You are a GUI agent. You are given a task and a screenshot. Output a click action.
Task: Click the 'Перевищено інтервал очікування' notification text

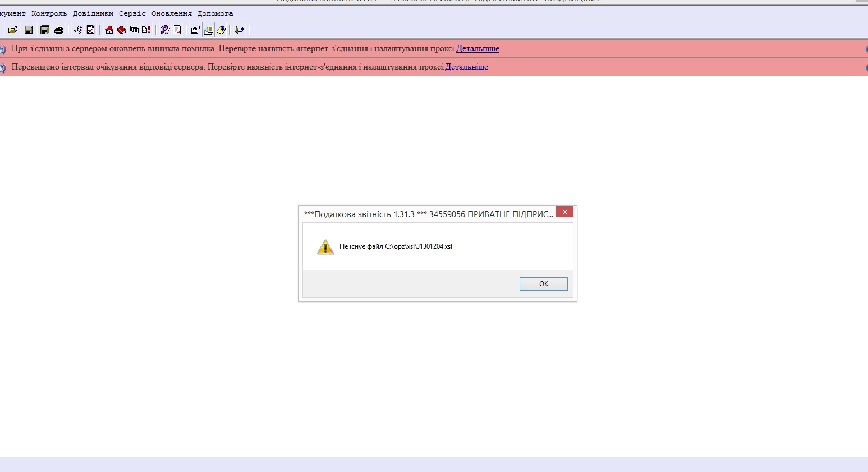(228, 67)
